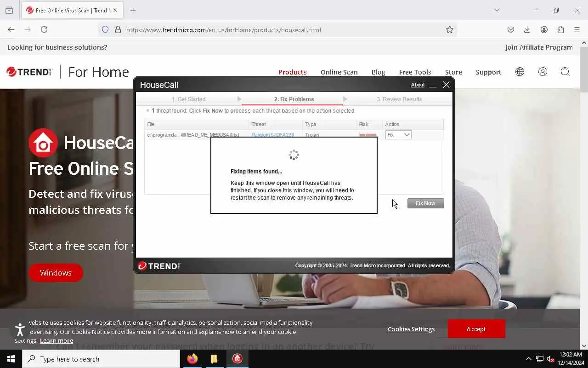588x368 pixels.
Task: Select the 2. Fix Problems step
Action: [x=294, y=99]
